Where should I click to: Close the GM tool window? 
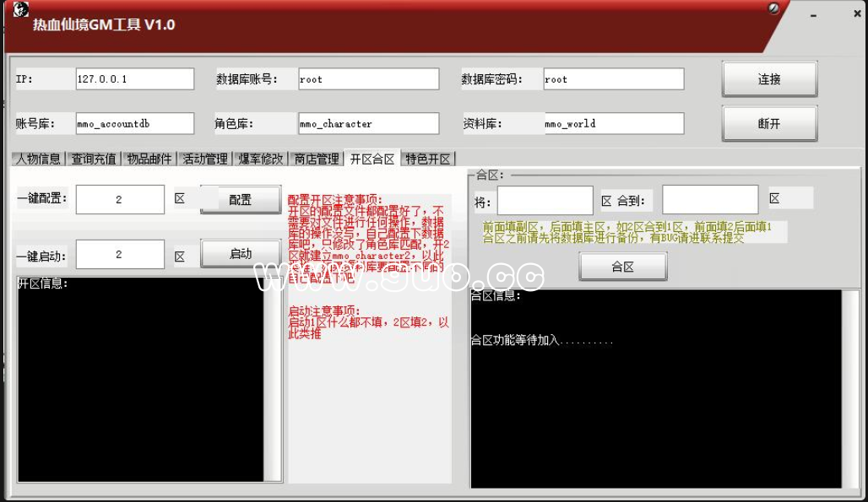click(857, 13)
